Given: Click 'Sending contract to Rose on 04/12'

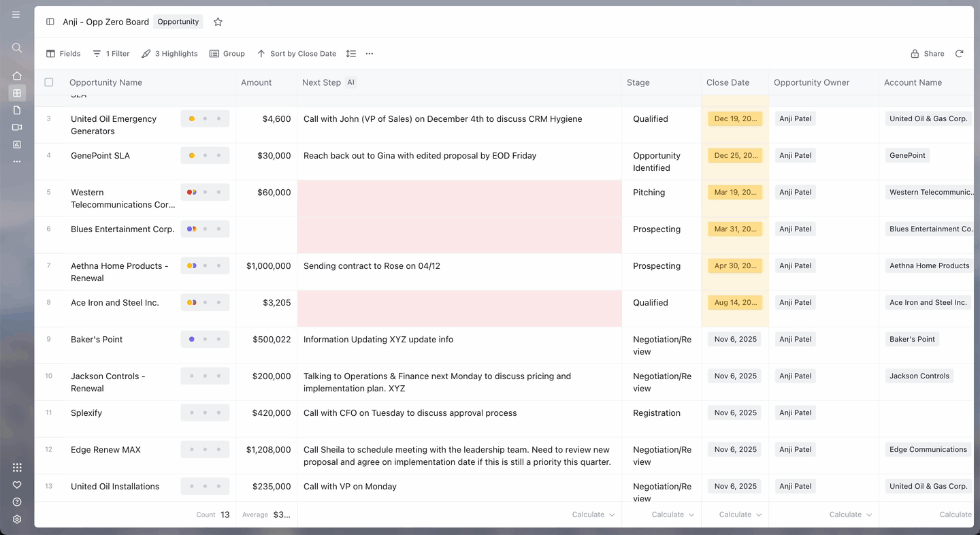Looking at the screenshot, I should [372, 265].
